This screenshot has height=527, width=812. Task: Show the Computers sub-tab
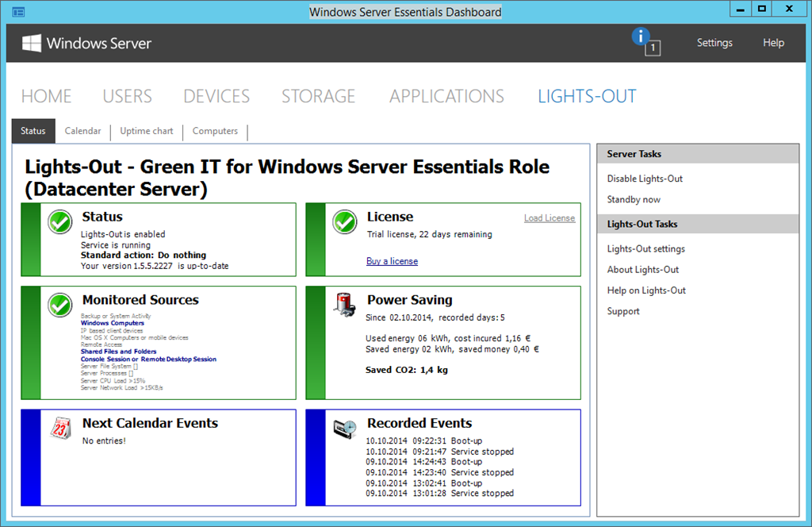click(215, 131)
